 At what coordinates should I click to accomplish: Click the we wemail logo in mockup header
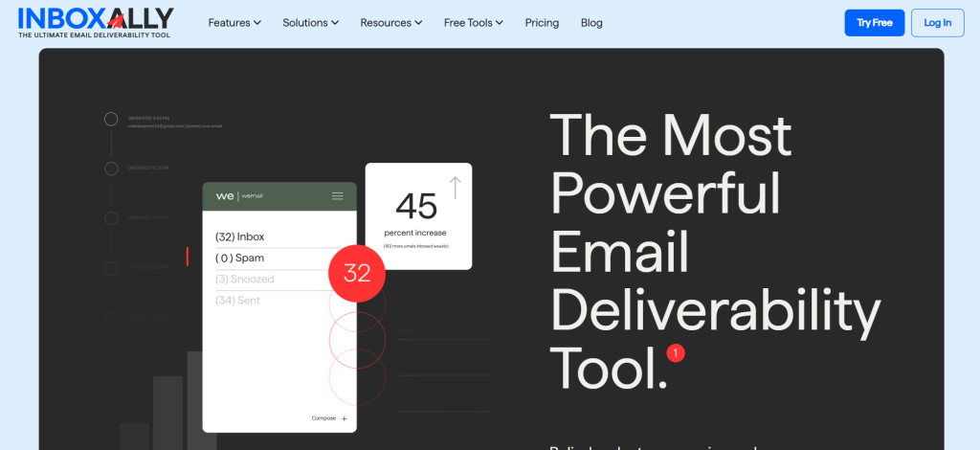[x=239, y=196]
